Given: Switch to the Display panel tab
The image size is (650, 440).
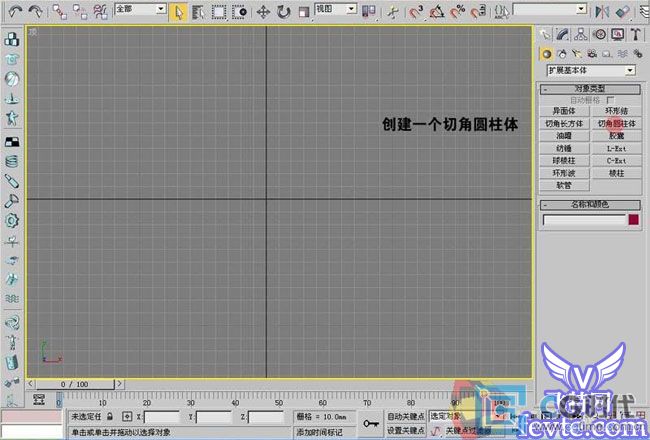Looking at the screenshot, I should (618, 34).
